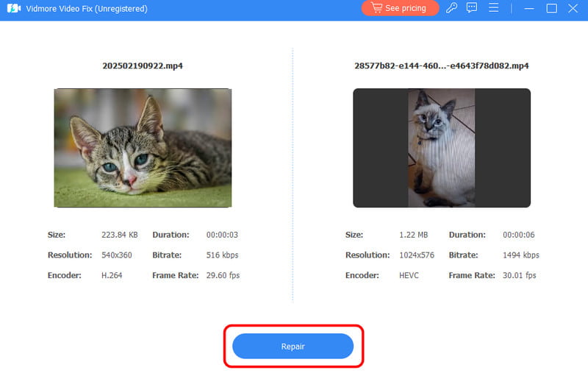Click the 202502190922.mp4 file name
Viewport: 588px width, 376px height.
143,65
